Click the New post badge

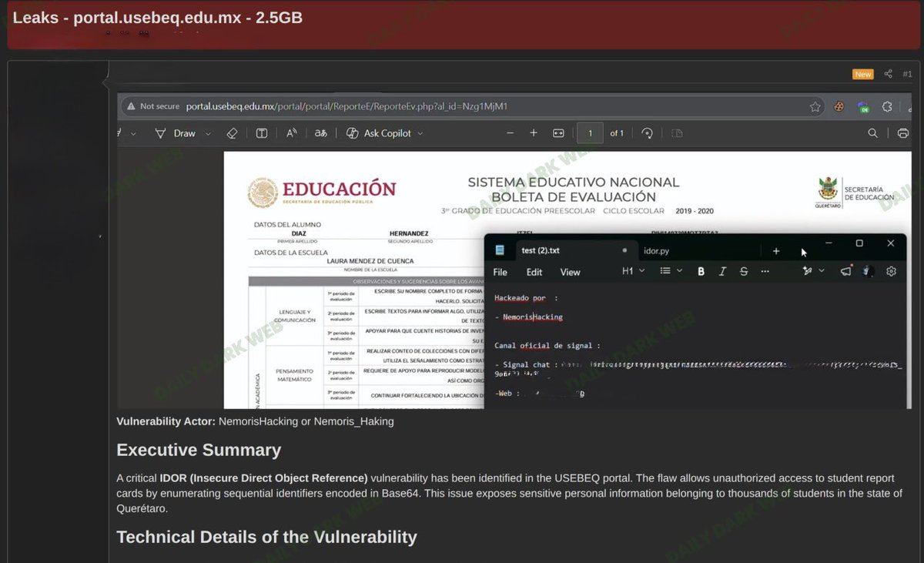863,74
